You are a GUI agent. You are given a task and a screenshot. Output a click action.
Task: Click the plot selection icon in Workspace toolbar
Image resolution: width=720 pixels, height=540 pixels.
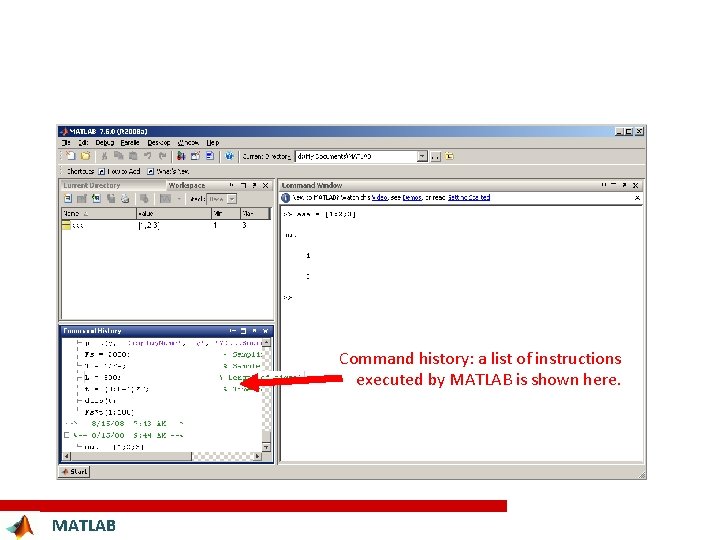tap(165, 199)
